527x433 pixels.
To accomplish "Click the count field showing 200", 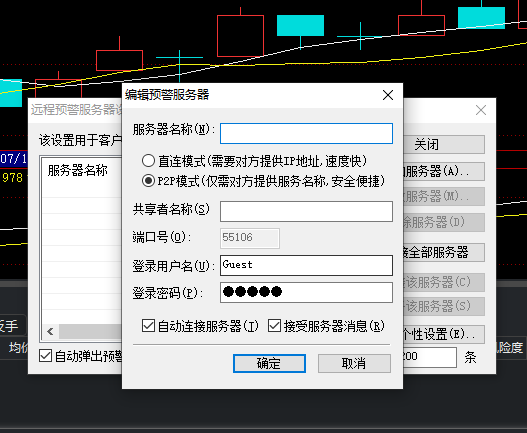I will (x=430, y=357).
